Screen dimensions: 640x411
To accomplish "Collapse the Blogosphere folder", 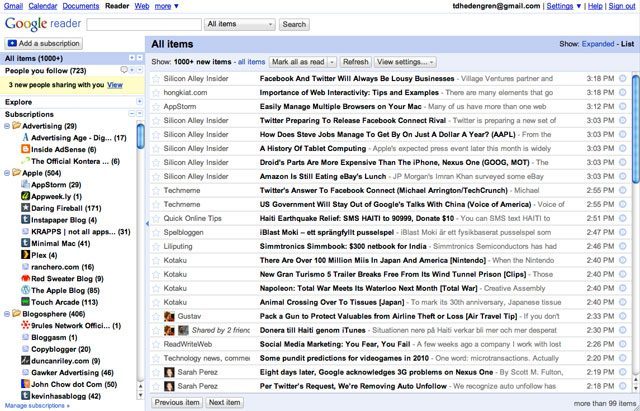I will 7,314.
